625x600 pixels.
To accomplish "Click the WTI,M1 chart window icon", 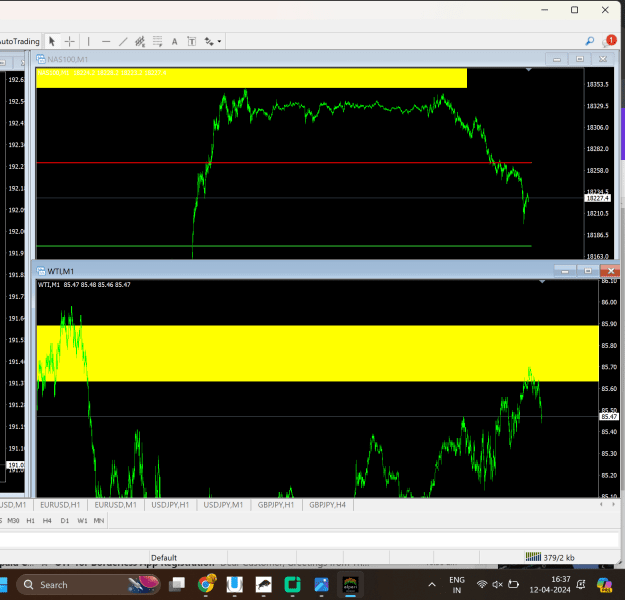I will coord(41,271).
